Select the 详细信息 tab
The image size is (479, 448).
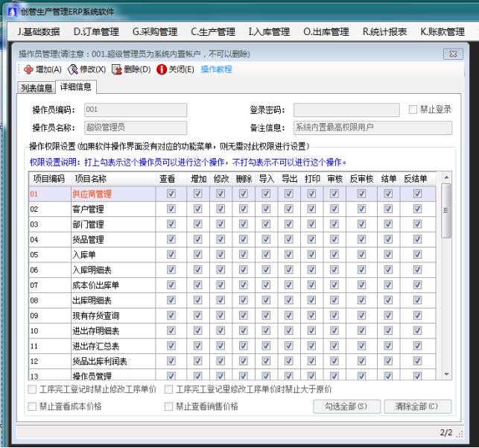pyautogui.click(x=76, y=86)
